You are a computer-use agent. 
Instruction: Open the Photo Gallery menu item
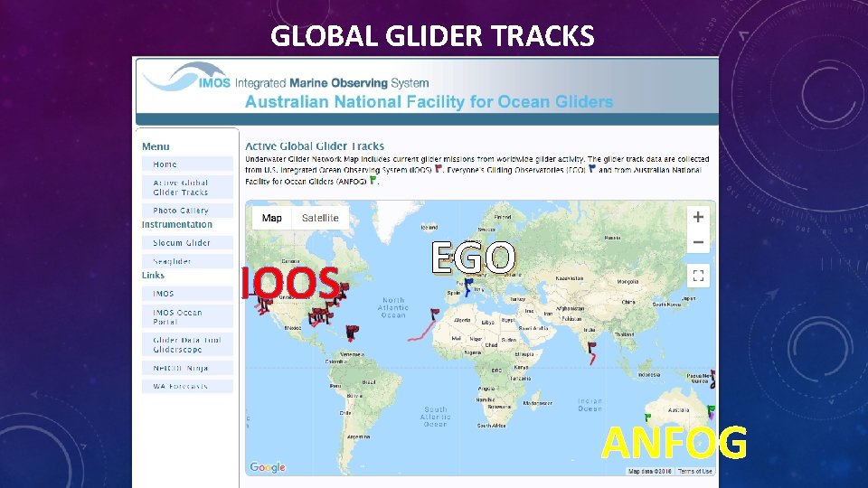coord(187,211)
